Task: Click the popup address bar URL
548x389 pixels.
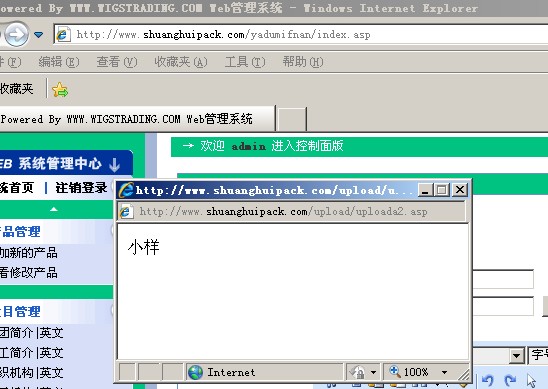Action: pyautogui.click(x=283, y=212)
